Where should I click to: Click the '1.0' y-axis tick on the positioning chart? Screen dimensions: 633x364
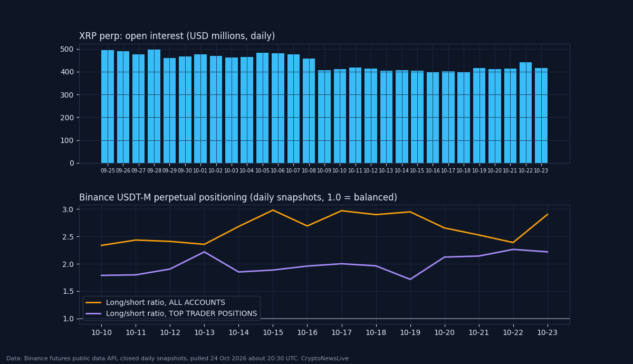pyautogui.click(x=68, y=319)
